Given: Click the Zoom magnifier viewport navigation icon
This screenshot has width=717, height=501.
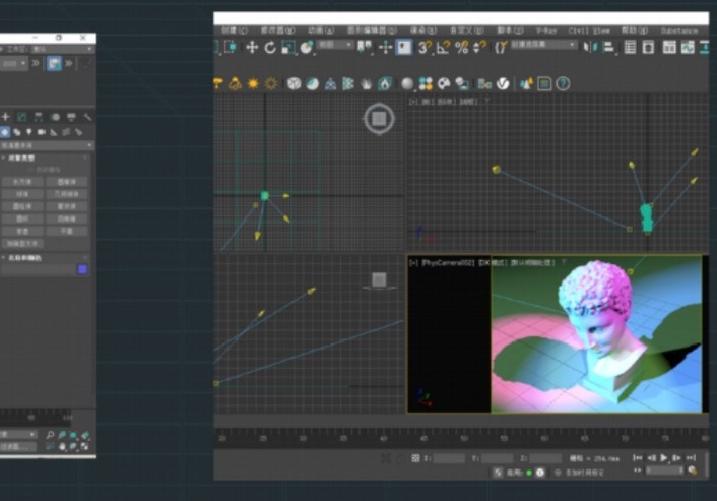Looking at the screenshot, I should pos(50,435).
